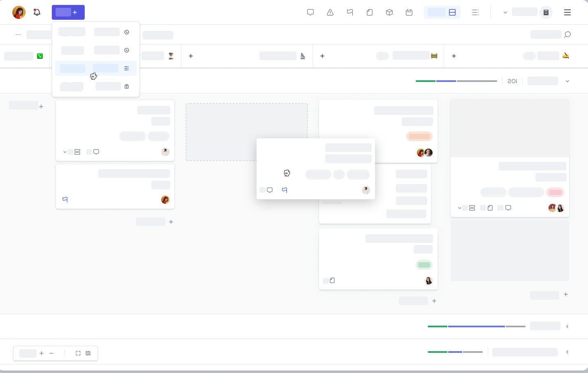Click the purple create plus button
Viewport: 588px width, 373px height.
click(x=68, y=12)
